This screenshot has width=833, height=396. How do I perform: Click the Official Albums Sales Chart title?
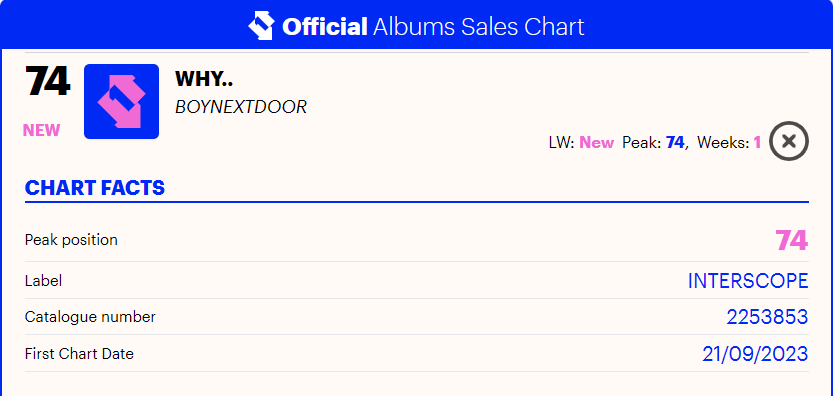coord(433,26)
